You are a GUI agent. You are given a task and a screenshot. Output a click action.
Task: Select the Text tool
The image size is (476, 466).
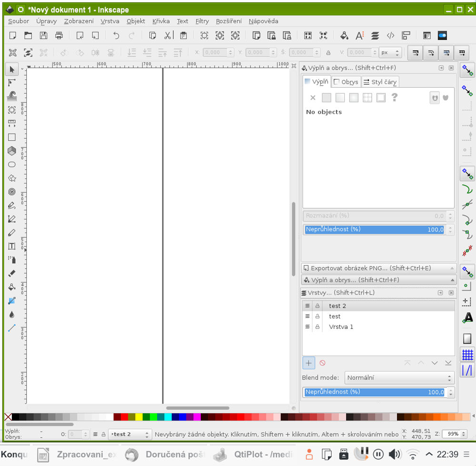click(11, 246)
